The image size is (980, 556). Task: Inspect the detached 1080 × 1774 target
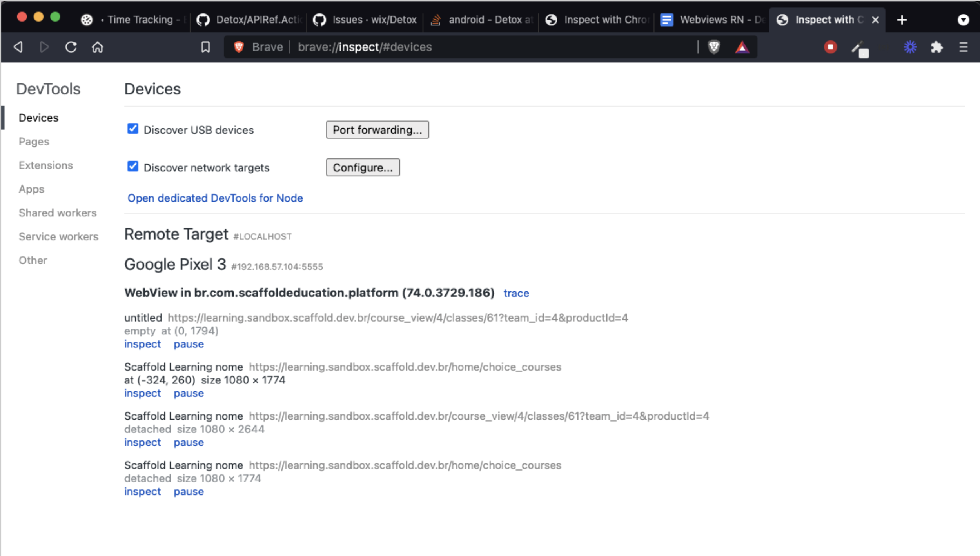[142, 492]
